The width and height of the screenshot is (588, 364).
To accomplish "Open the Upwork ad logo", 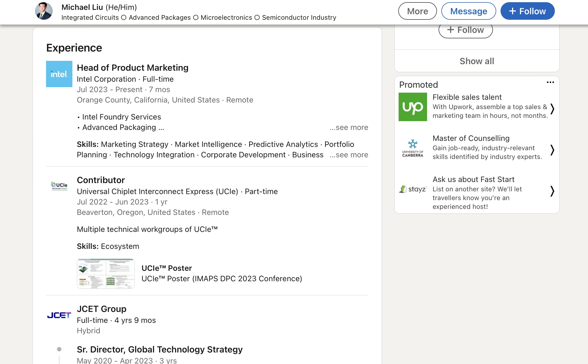I will (x=413, y=107).
